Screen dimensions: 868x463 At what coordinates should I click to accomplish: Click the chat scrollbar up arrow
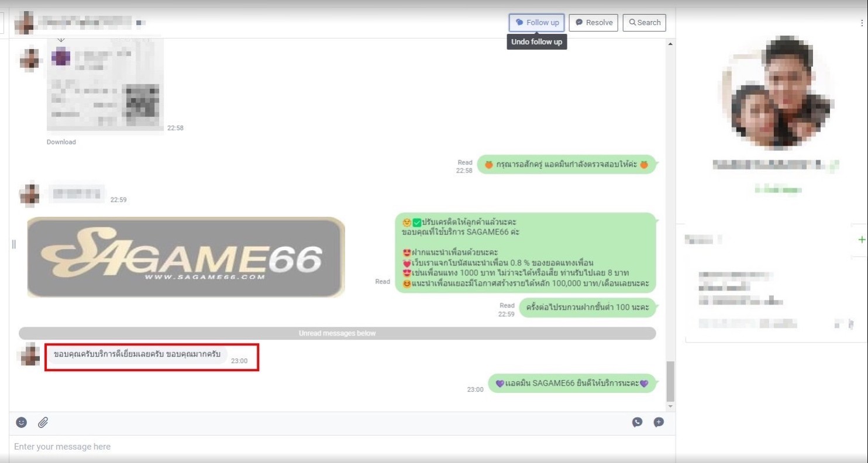point(670,44)
